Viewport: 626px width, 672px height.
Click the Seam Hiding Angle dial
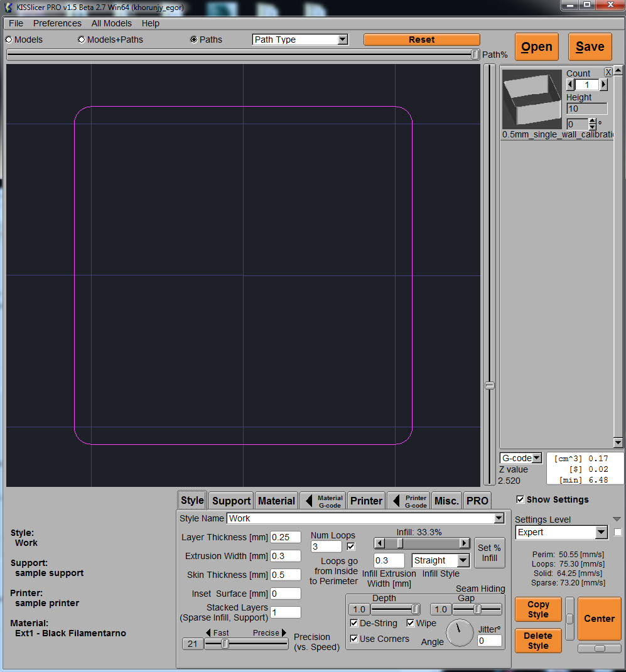pos(460,633)
